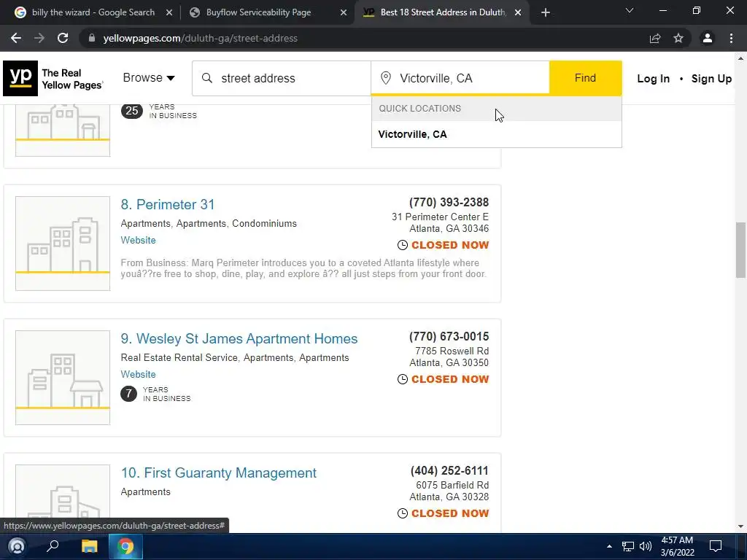Click address 6075 Barfield Rd
Viewport: 747px width, 560px height.
452,486
